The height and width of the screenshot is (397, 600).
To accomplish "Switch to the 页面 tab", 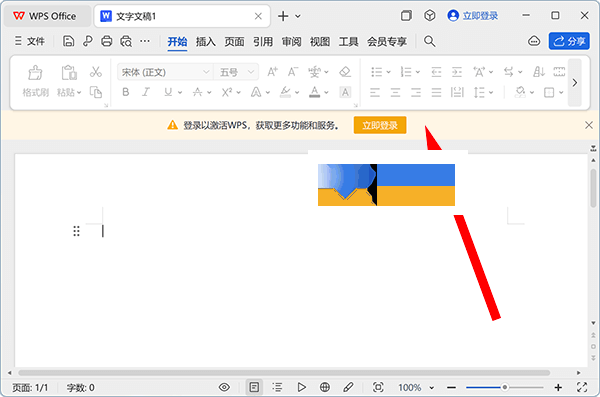I will click(234, 41).
